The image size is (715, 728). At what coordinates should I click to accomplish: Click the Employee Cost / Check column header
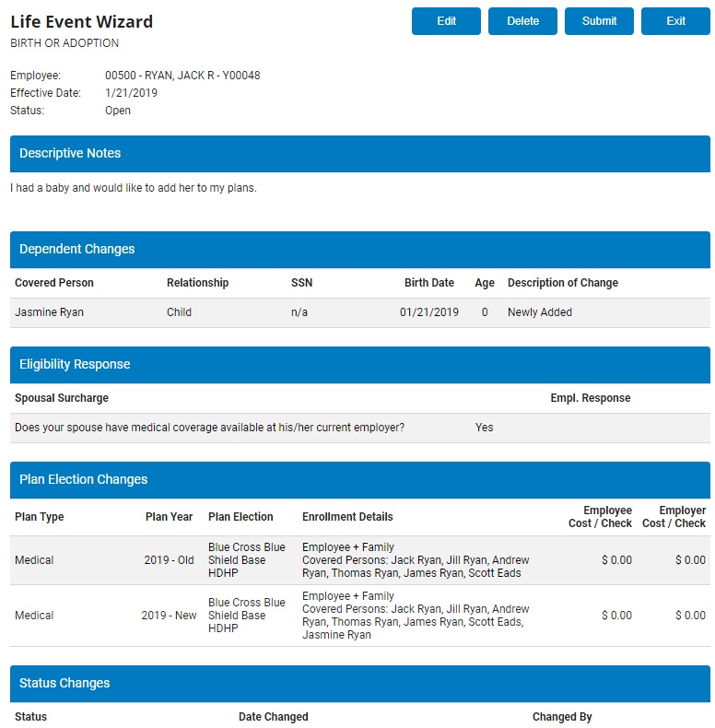600,517
